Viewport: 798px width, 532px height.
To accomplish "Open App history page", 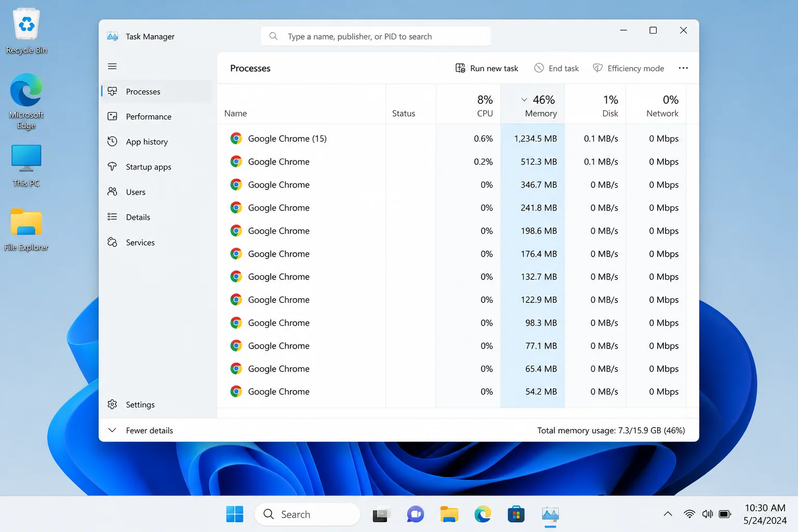I will [156, 142].
